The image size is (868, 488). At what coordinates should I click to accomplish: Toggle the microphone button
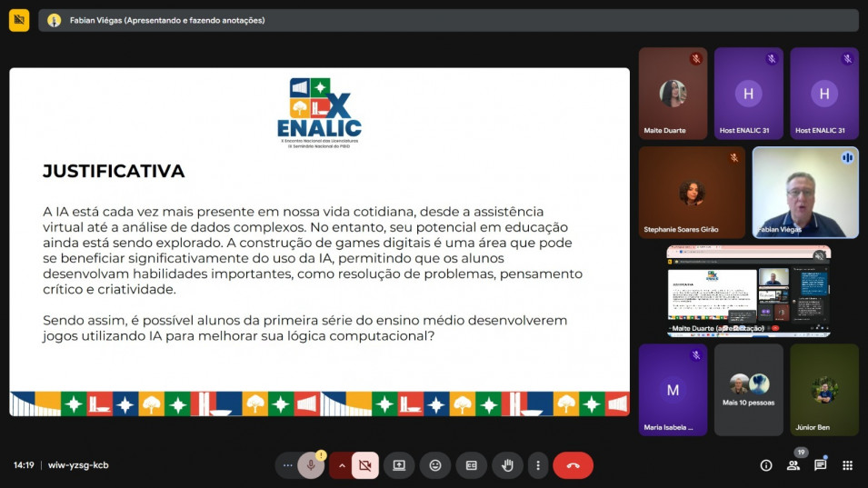(x=311, y=465)
